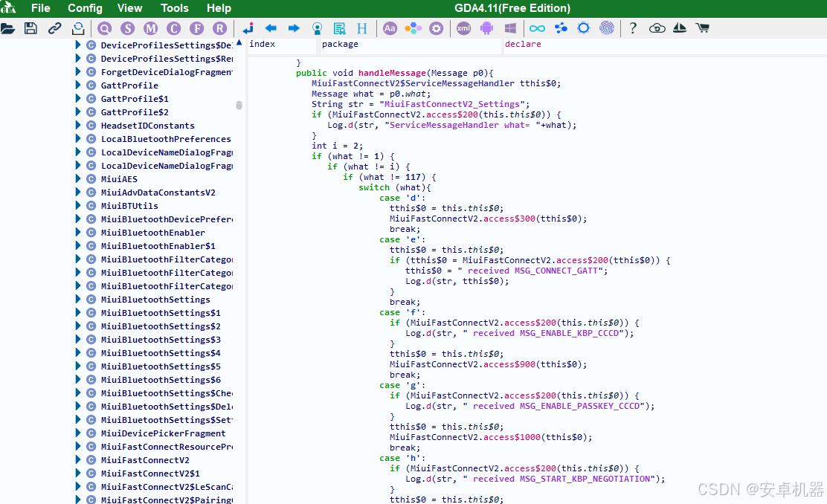Click the document search toolbar icon
The width and height of the screenshot is (827, 504).
pos(340,28)
